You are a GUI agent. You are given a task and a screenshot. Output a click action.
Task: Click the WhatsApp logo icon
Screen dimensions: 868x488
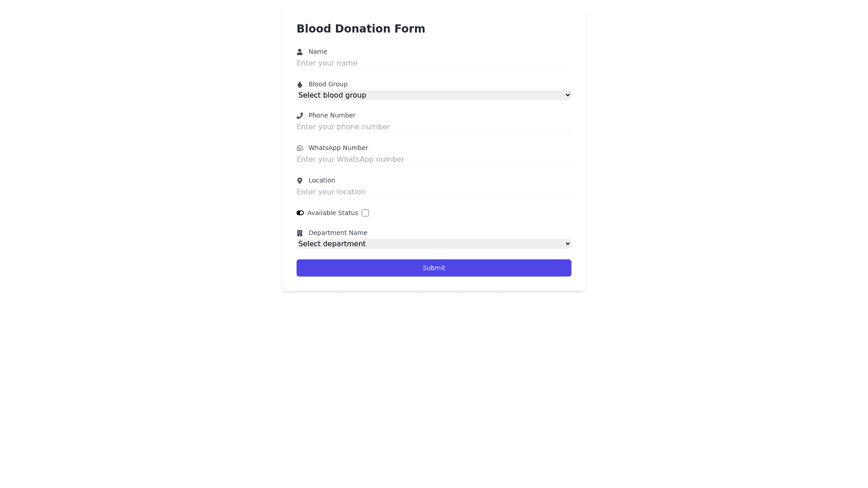coord(299,148)
